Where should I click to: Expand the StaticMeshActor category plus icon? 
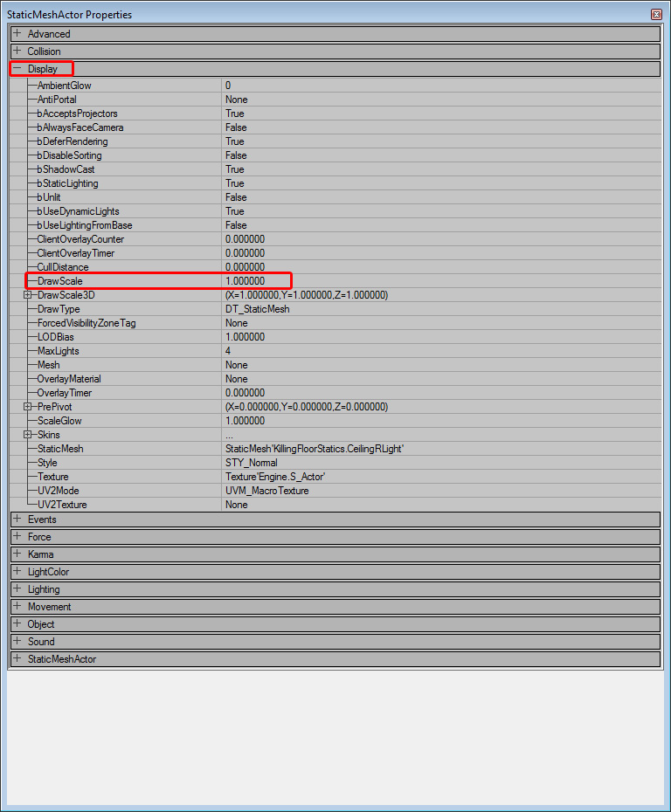coord(17,658)
